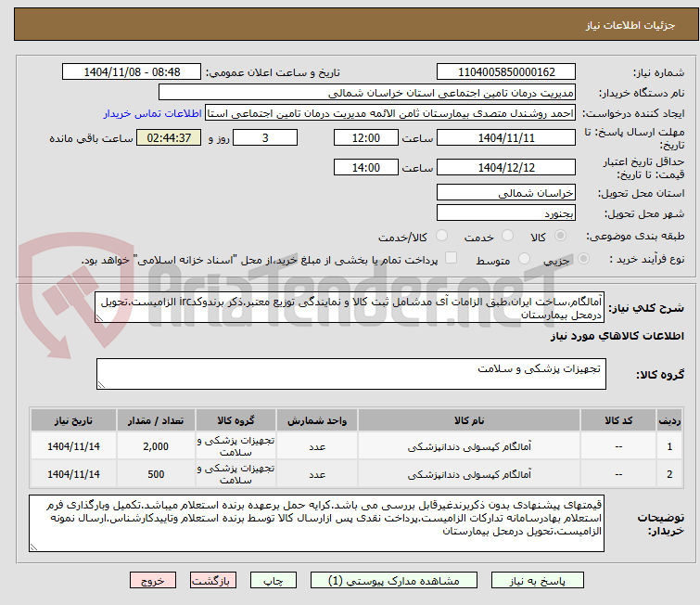The height and width of the screenshot is (605, 700).
Task: Click the کد کالا column header
Action: coord(618,420)
